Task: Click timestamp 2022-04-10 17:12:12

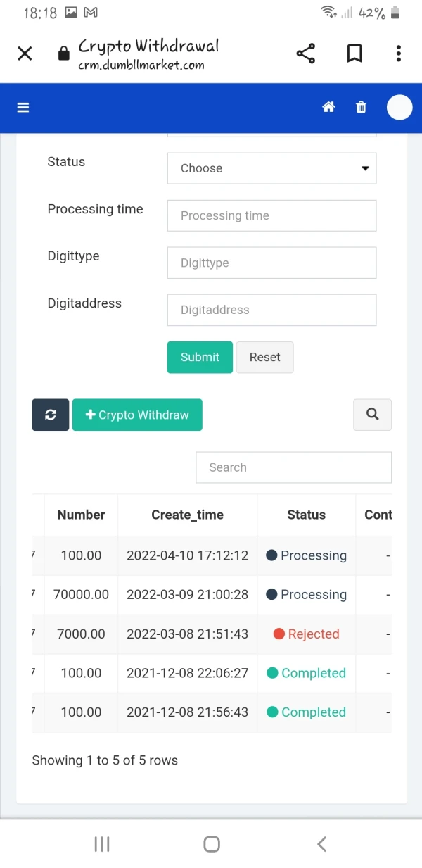Action: 187,555
